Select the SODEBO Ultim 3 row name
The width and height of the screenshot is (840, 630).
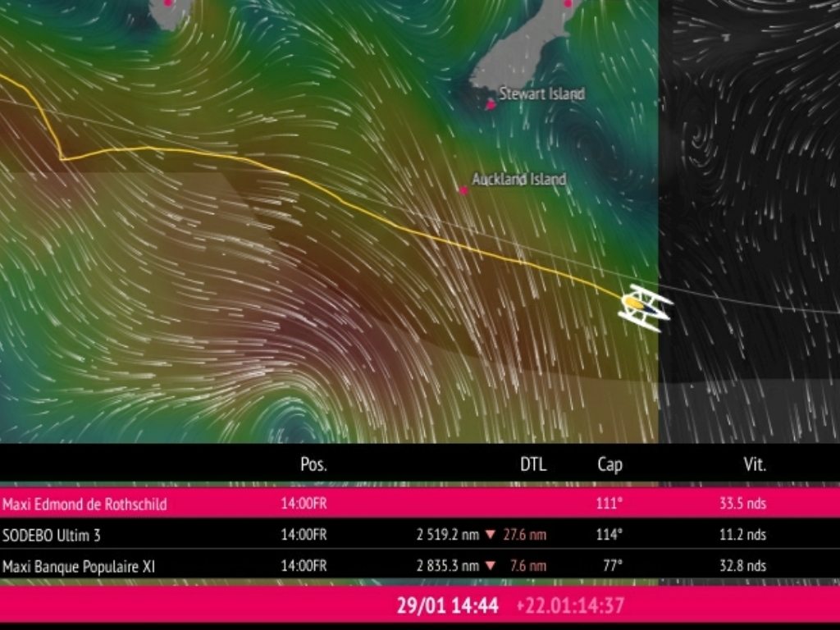(52, 535)
